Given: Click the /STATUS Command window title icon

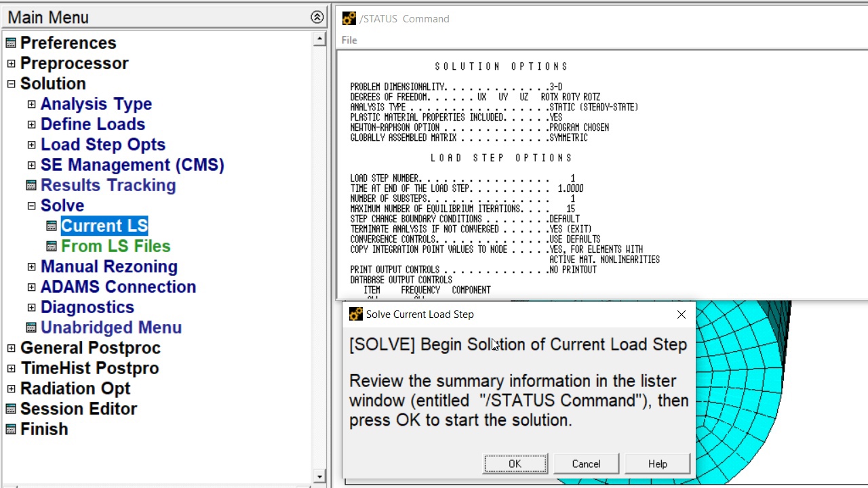Looking at the screenshot, I should pos(349,18).
